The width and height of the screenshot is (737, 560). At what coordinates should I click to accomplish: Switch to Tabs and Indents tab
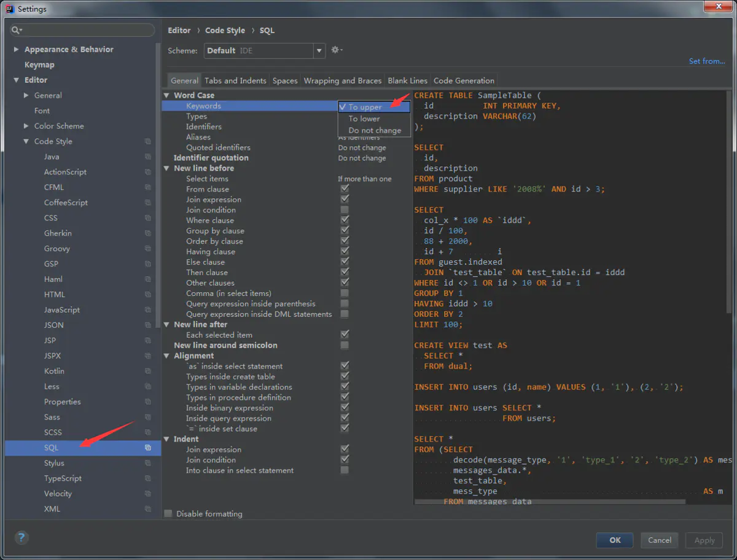(235, 80)
